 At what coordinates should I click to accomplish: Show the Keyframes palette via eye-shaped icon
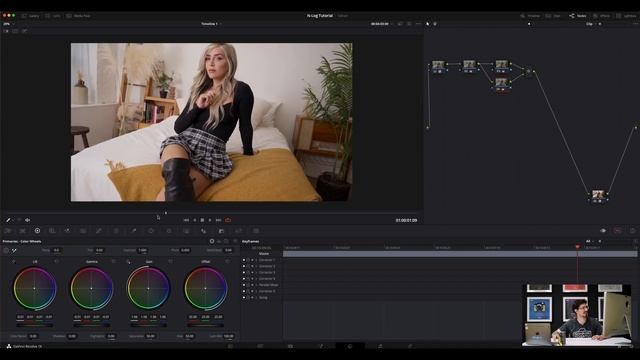pos(603,231)
